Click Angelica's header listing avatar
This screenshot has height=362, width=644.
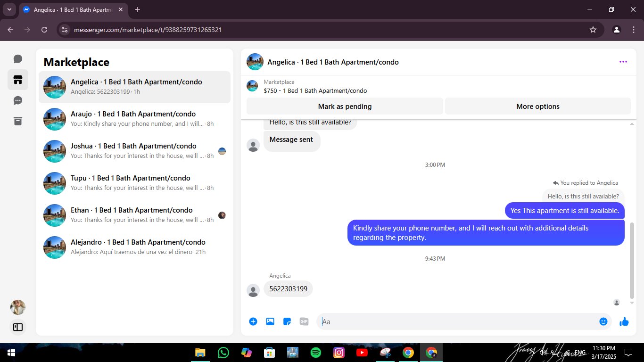point(255,62)
